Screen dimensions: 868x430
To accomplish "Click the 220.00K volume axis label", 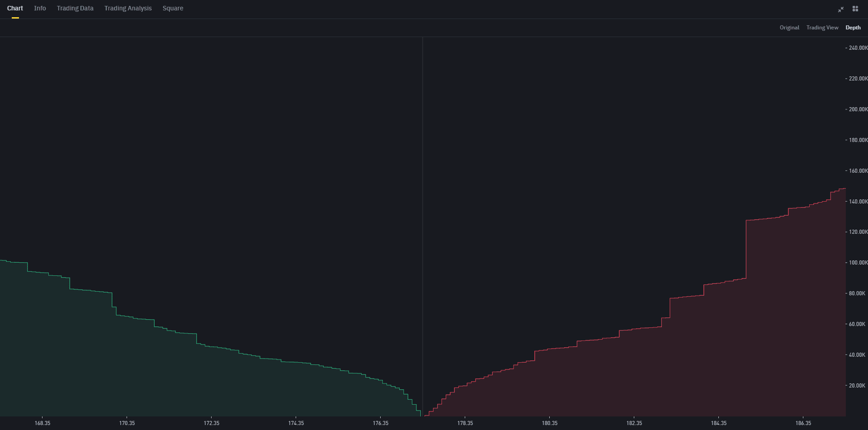I will (x=858, y=79).
